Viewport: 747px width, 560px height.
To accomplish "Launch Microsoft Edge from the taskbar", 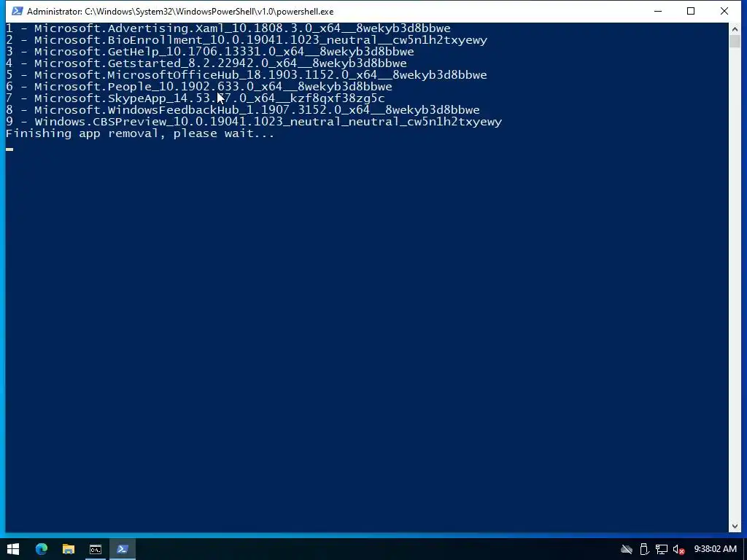I will (42, 549).
